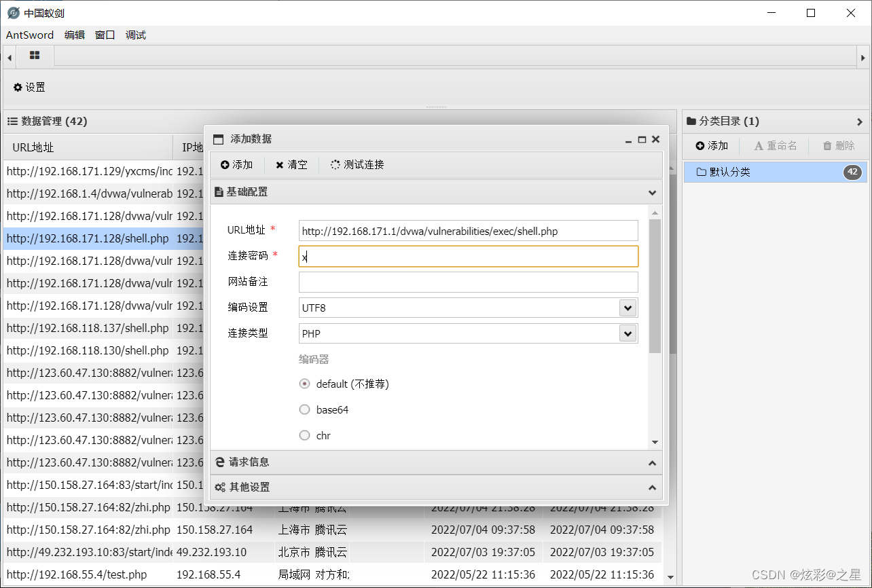Viewport: 872px width, 588px height.
Task: Select the default (不推荐) encoder
Action: 305,384
